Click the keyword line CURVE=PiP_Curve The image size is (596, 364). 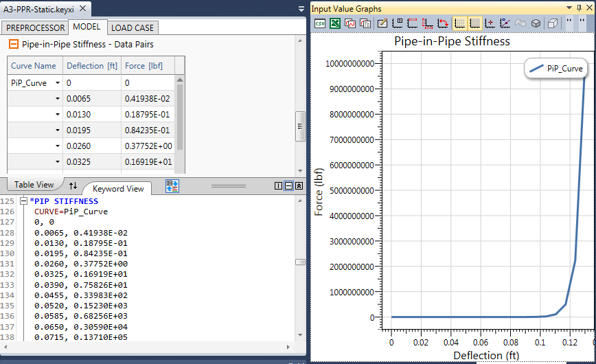(x=71, y=212)
